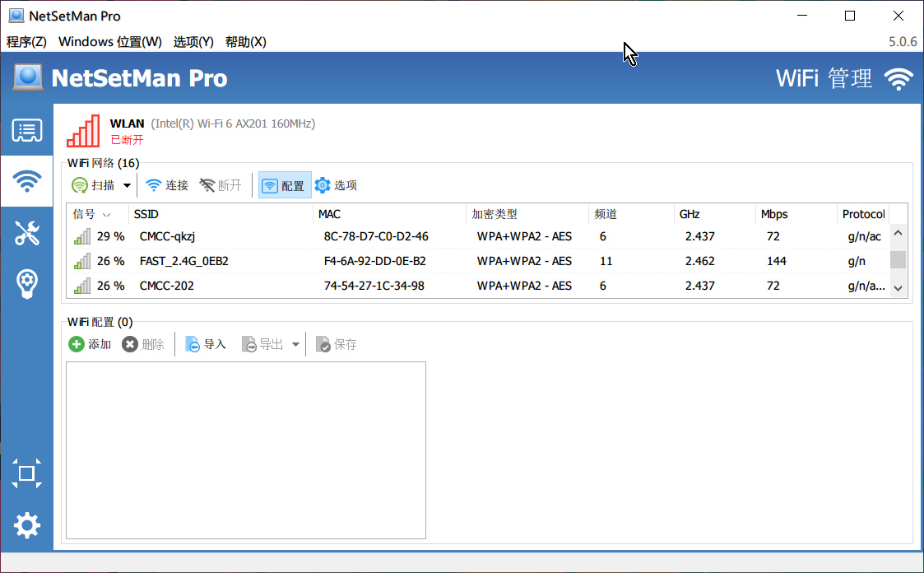Image resolution: width=924 pixels, height=573 pixels.
Task: Select the WiFi management sidebar icon
Action: click(26, 181)
